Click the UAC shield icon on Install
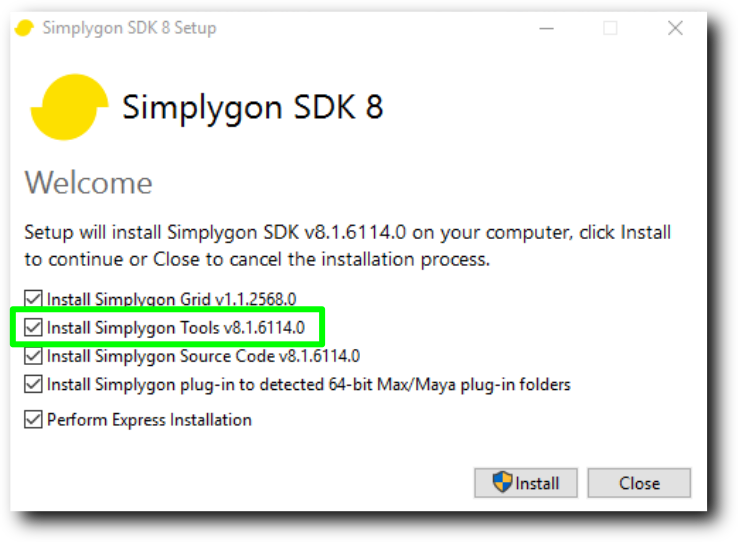This screenshot has height=542, width=738. tap(502, 482)
